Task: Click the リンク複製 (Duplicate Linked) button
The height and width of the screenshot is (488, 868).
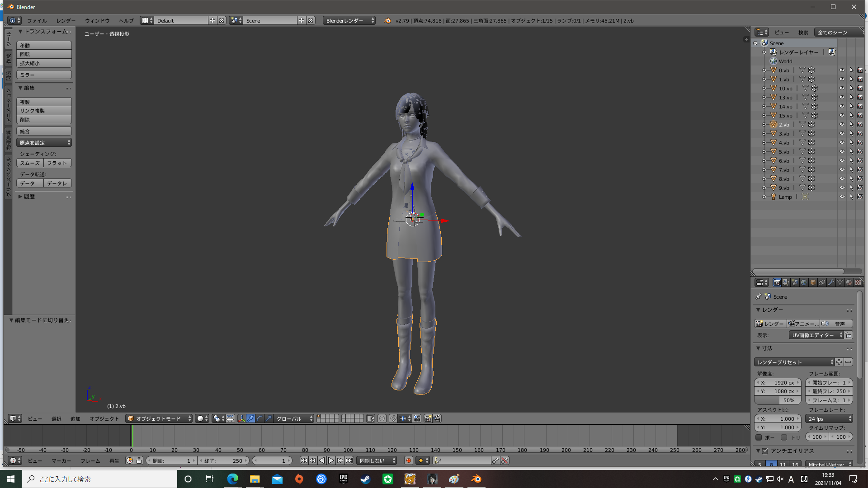Action: pyautogui.click(x=44, y=111)
